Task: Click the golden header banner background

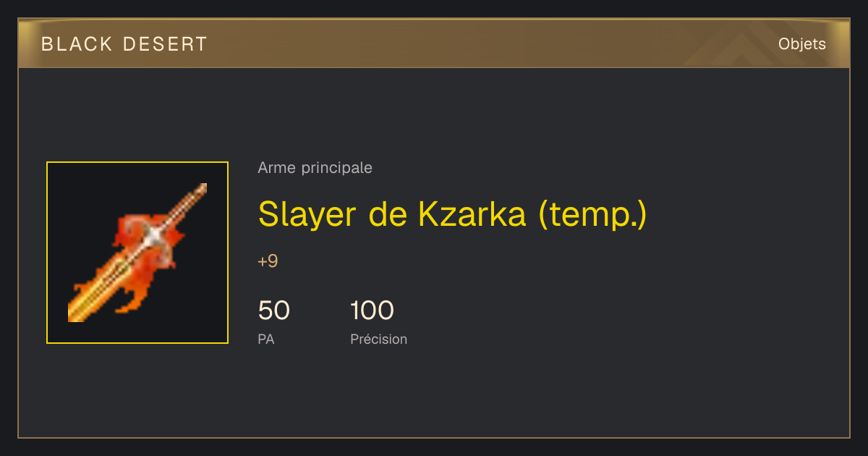Action: [x=434, y=44]
